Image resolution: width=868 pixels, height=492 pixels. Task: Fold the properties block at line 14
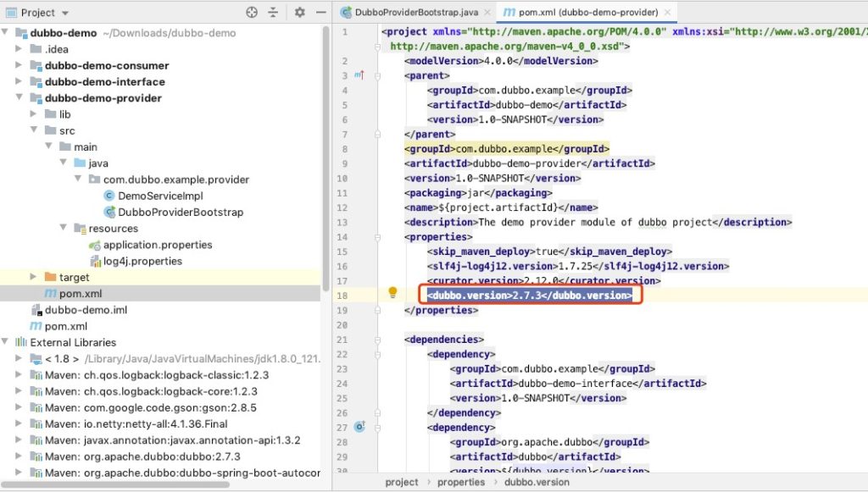pyautogui.click(x=377, y=237)
